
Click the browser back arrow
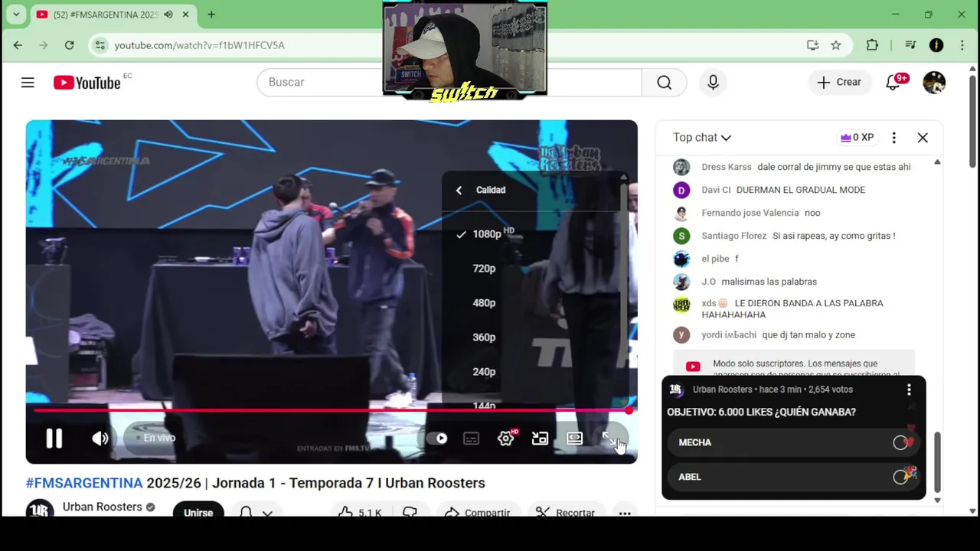[18, 45]
